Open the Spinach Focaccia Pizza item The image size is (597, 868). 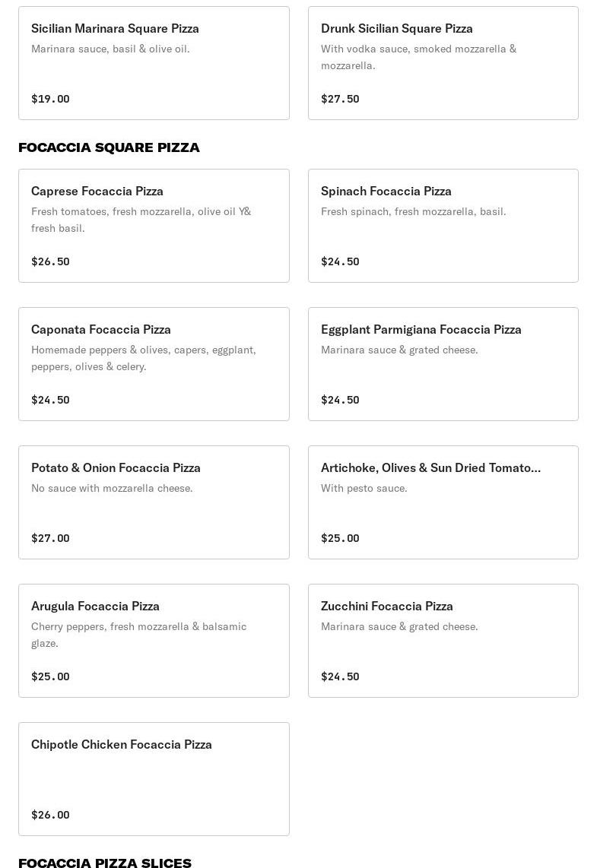443,226
